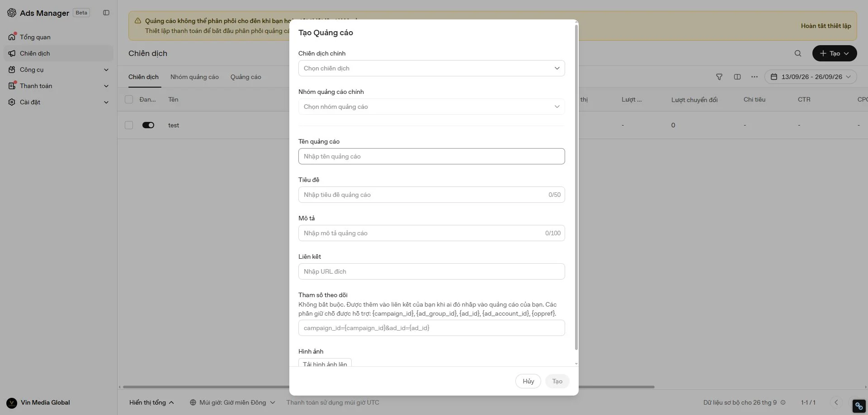Open the Hiển thị tổng expander
Screen dimensions: 868x415
[151, 402]
